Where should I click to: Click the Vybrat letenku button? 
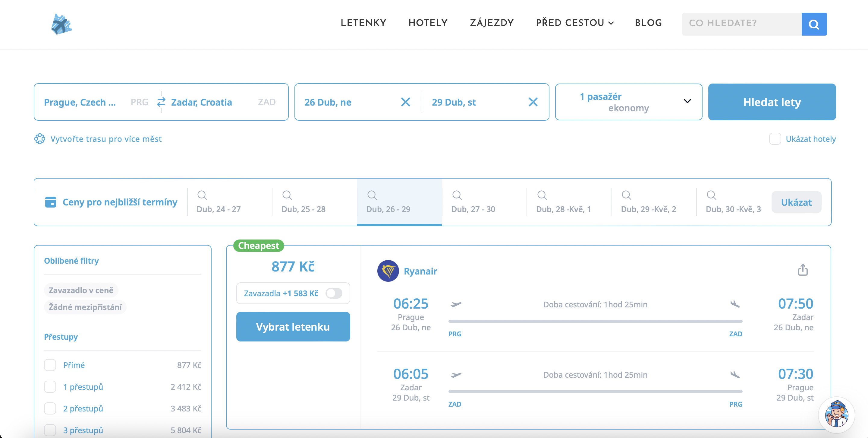tap(293, 327)
